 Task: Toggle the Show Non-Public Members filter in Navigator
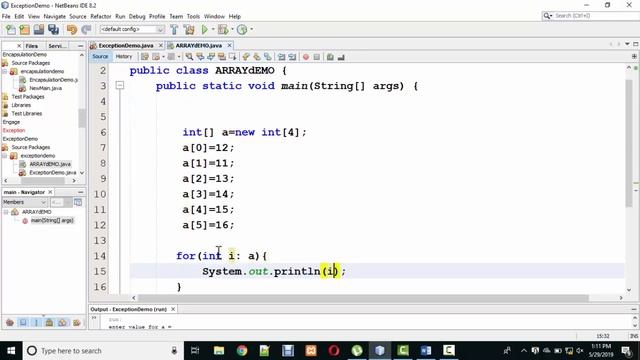[49, 323]
